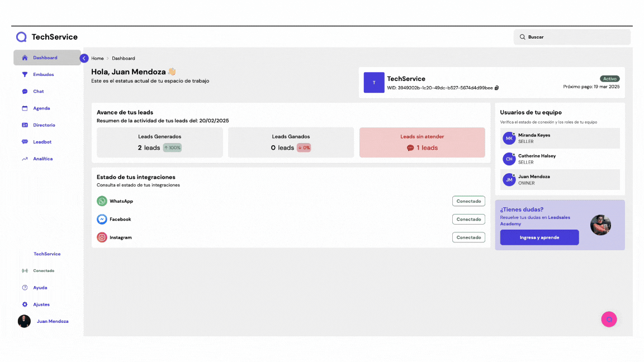Open Ajustes gear icon
This screenshot has width=644, height=362.
tap(25, 304)
